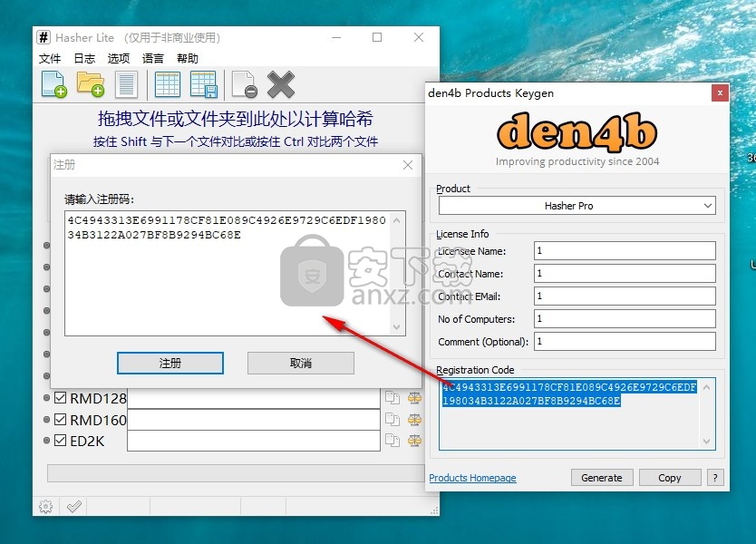
Task: Open the 帮助 menu
Action: (x=188, y=58)
